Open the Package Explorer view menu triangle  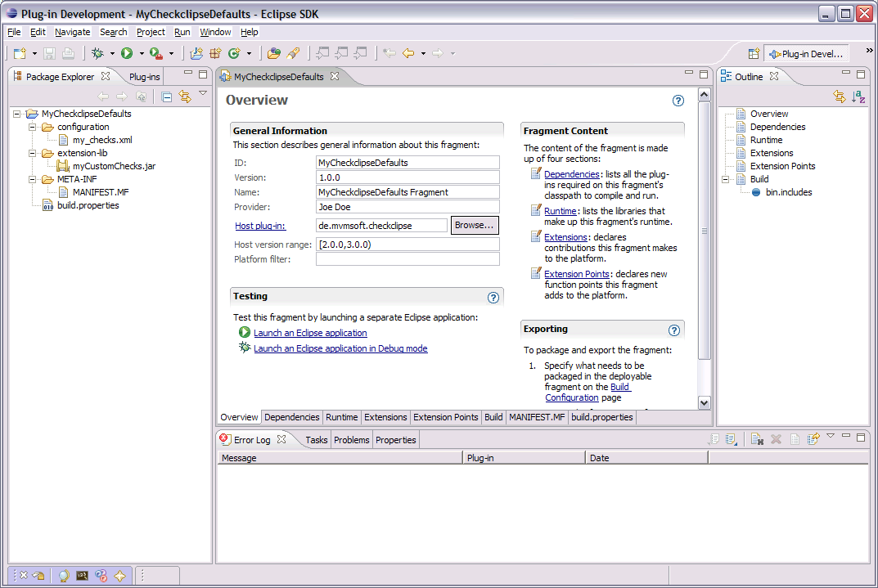(203, 93)
